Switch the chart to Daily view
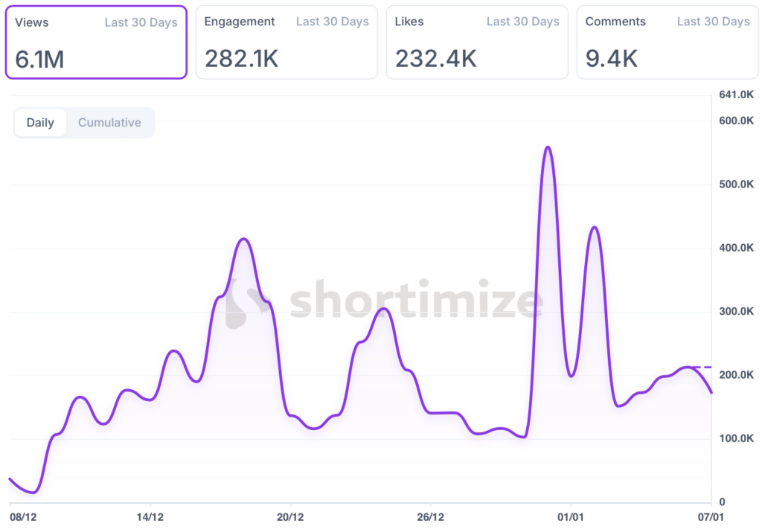Image resolution: width=762 pixels, height=532 pixels. click(x=40, y=123)
